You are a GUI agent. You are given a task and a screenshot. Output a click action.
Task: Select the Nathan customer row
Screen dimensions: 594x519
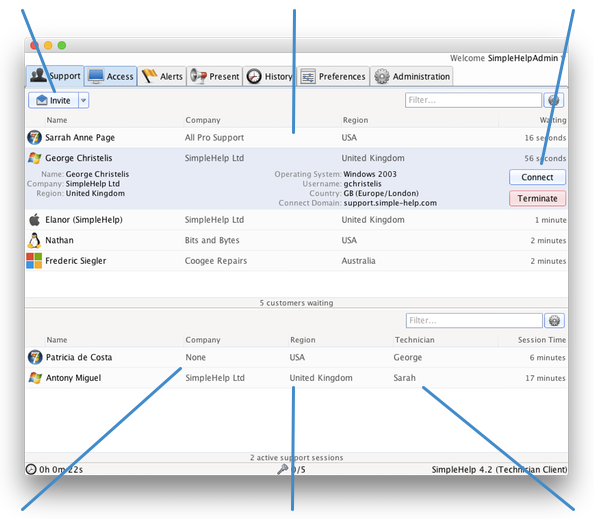[297, 240]
